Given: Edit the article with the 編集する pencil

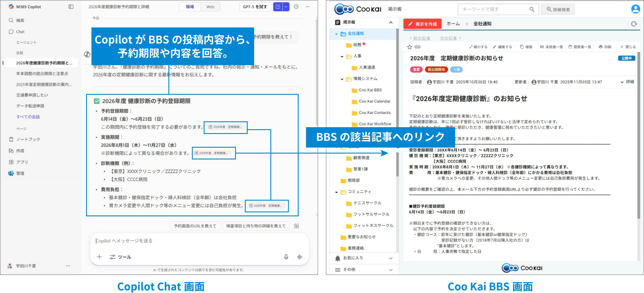Looking at the screenshot, I should [503, 47].
